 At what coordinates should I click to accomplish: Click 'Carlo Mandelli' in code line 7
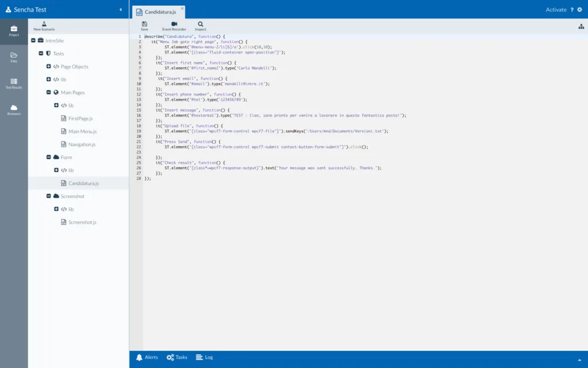254,68
